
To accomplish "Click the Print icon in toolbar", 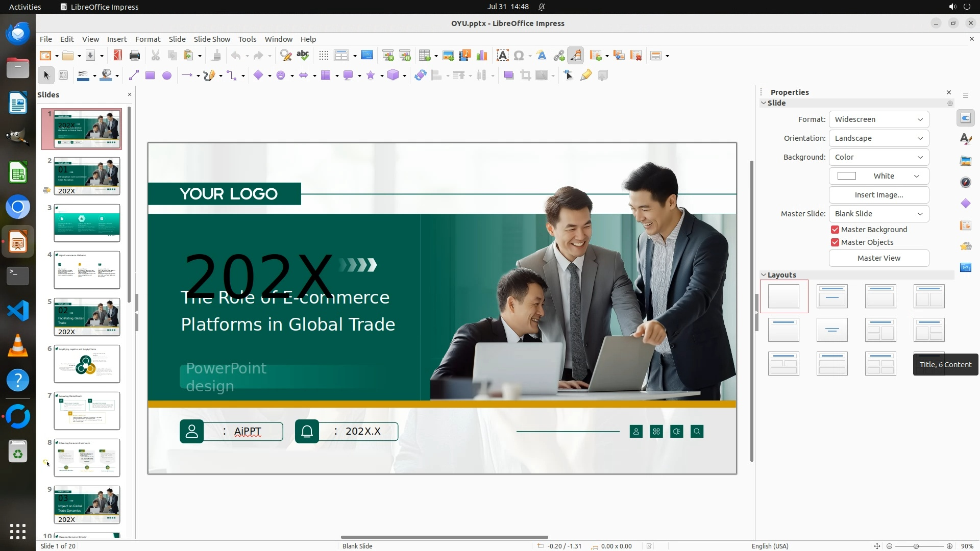I will coord(135,56).
